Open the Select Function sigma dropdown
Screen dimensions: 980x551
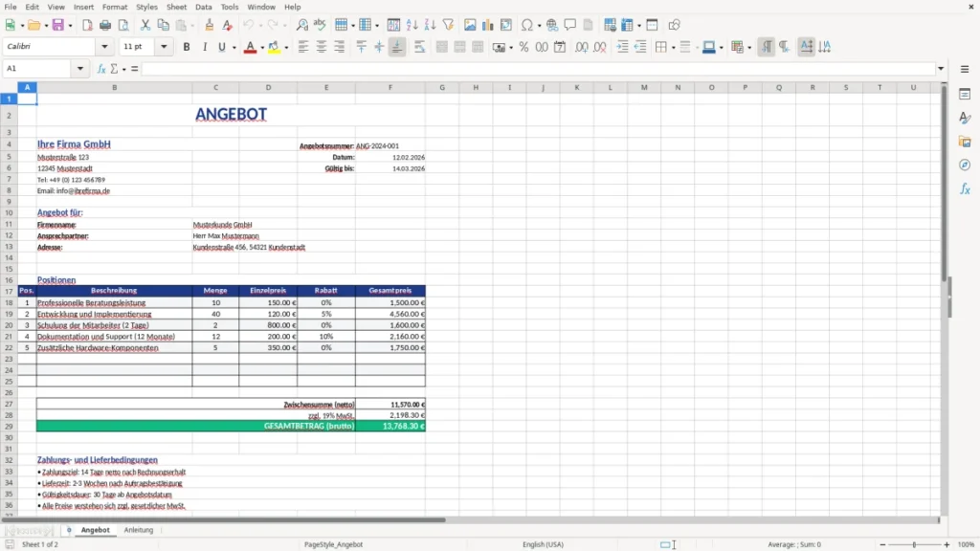(x=123, y=69)
